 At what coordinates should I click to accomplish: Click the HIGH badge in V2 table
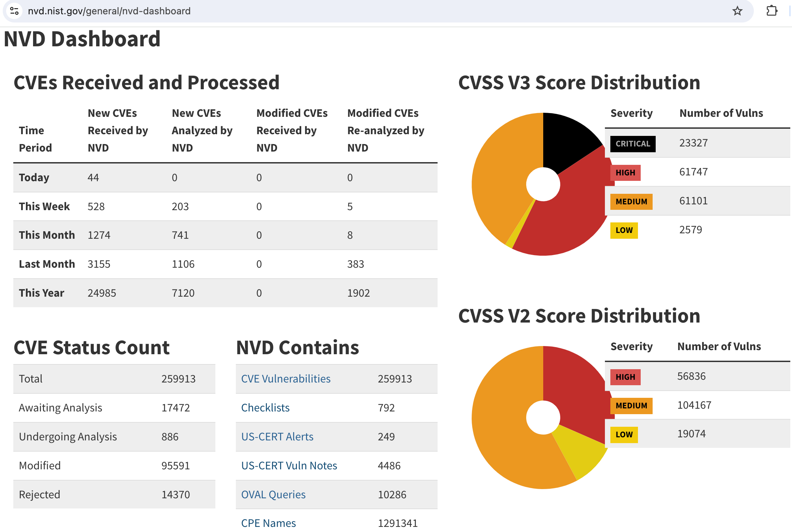tap(625, 377)
